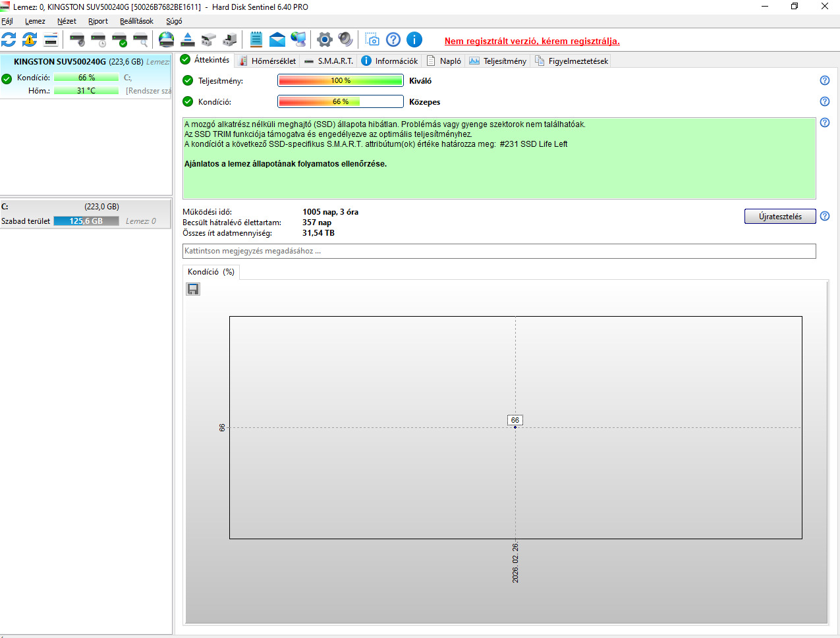This screenshot has width=840, height=638.
Task: Open the Riport menu
Action: click(x=98, y=21)
